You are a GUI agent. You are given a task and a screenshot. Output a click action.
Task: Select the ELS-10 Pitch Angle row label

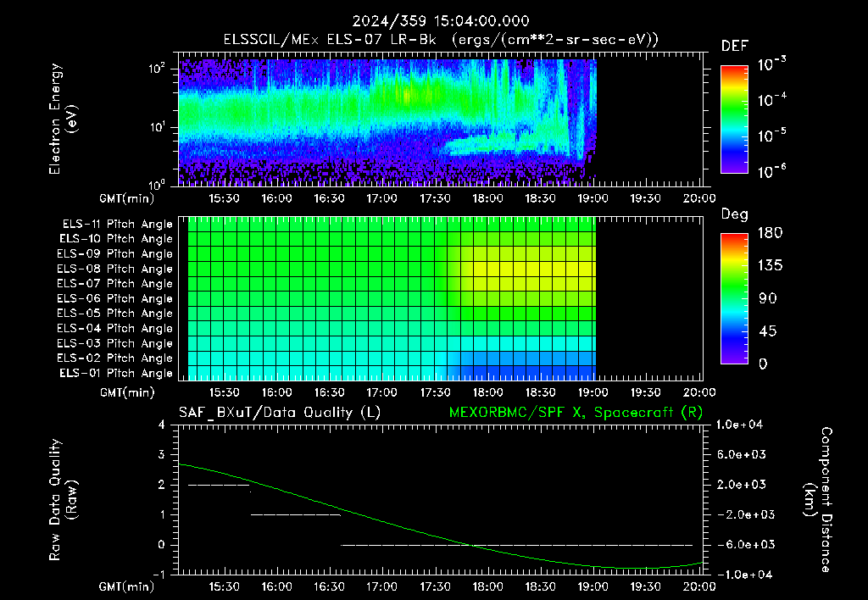coord(116,239)
